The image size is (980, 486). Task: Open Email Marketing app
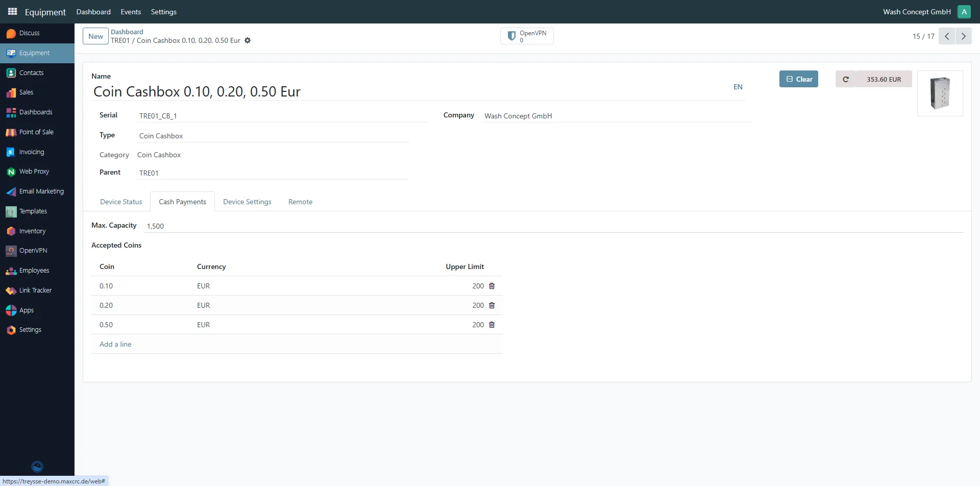(37, 191)
